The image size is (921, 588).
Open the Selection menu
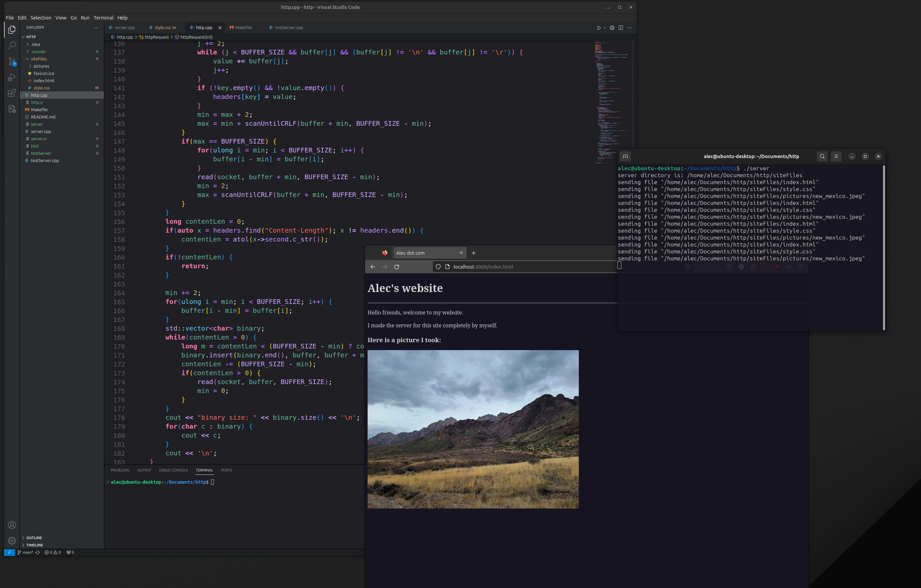[x=41, y=17]
